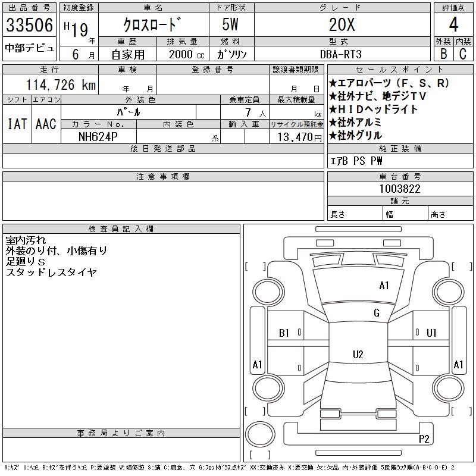476x476 pixels.
Task: Click the lot number 33506
Action: [x=29, y=25]
